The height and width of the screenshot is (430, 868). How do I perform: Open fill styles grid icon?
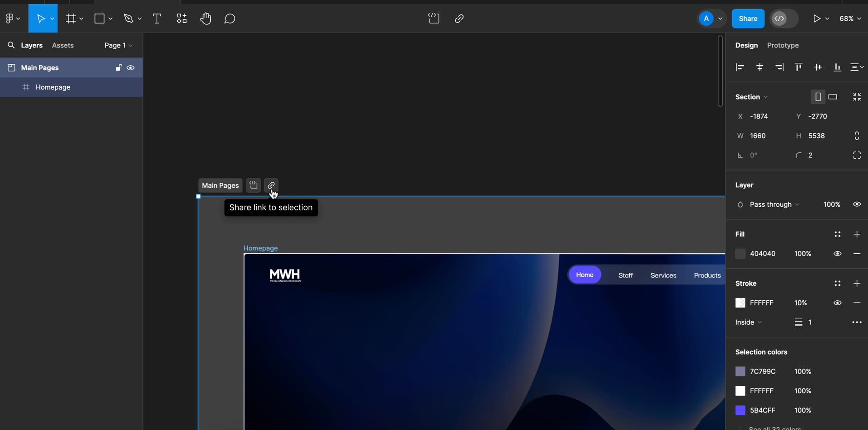[x=837, y=234]
